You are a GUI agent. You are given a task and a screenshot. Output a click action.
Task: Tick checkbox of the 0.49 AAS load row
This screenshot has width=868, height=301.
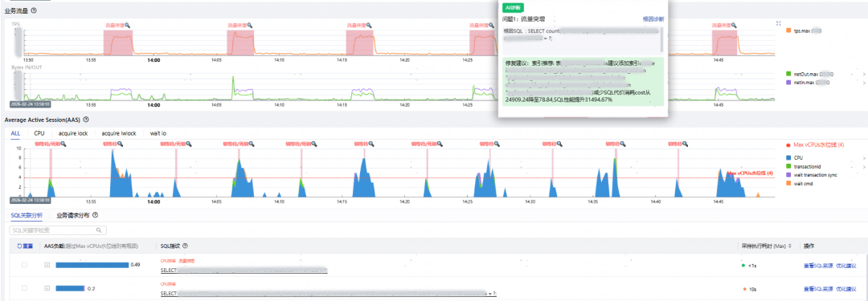click(x=24, y=265)
